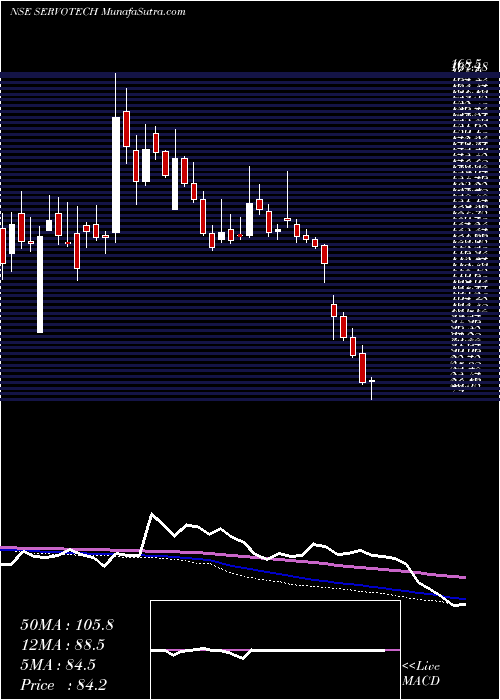The width and height of the screenshot is (500, 700).
Task: Click the Price : 84.2 label
Action: [63, 685]
